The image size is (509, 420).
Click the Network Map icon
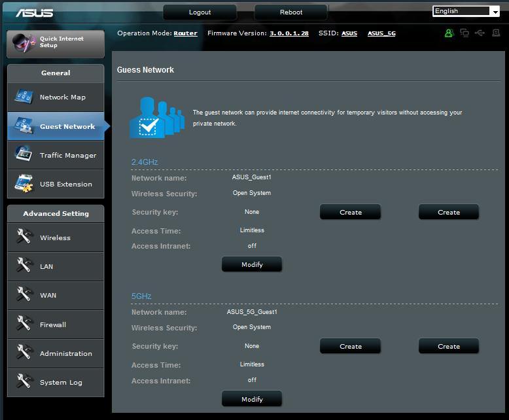[24, 97]
